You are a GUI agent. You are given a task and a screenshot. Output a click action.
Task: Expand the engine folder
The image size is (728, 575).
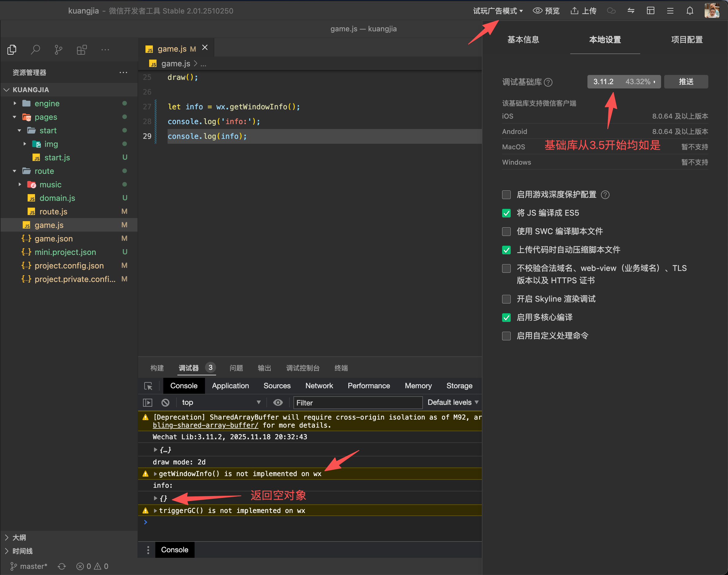47,103
